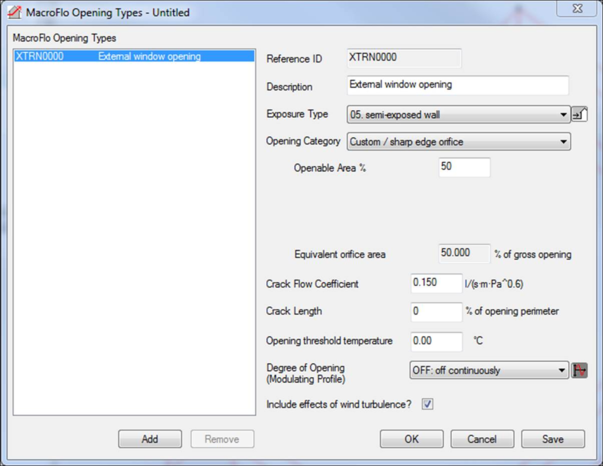603x466 pixels.
Task: Click the Reference ID field
Action: point(391,58)
